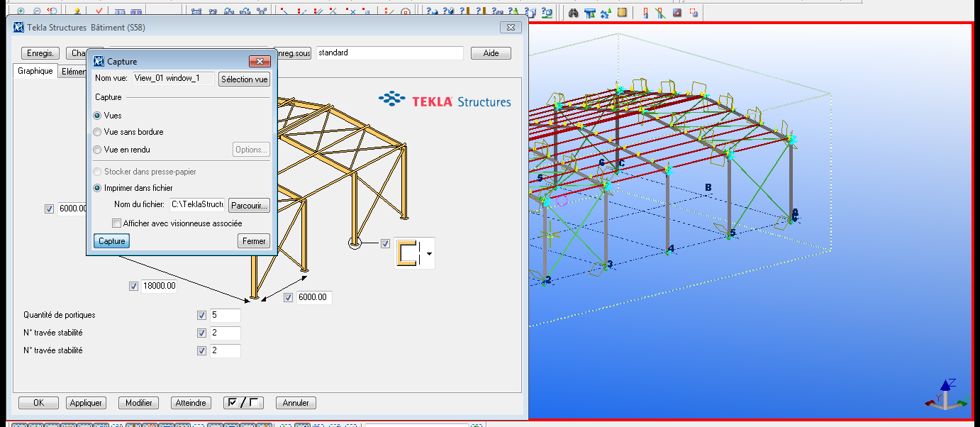Click the column icon with green slash

pyautogui.click(x=659, y=13)
